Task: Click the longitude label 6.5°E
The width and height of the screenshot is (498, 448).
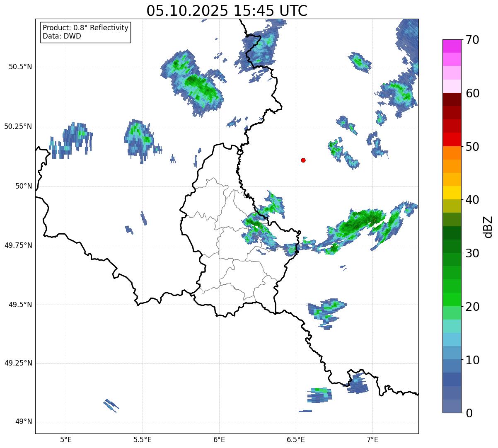Action: tap(296, 439)
